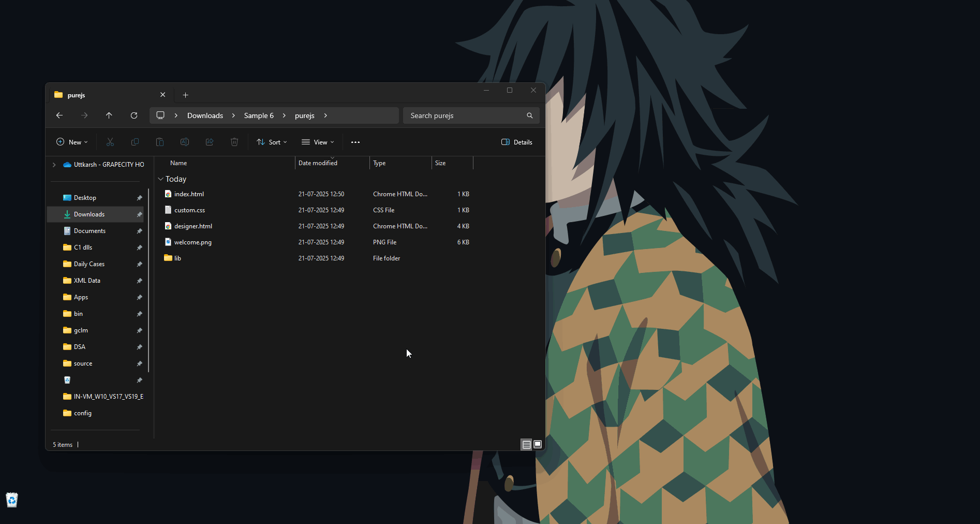Select designer.html file name
This screenshot has width=980, height=524.
(193, 226)
